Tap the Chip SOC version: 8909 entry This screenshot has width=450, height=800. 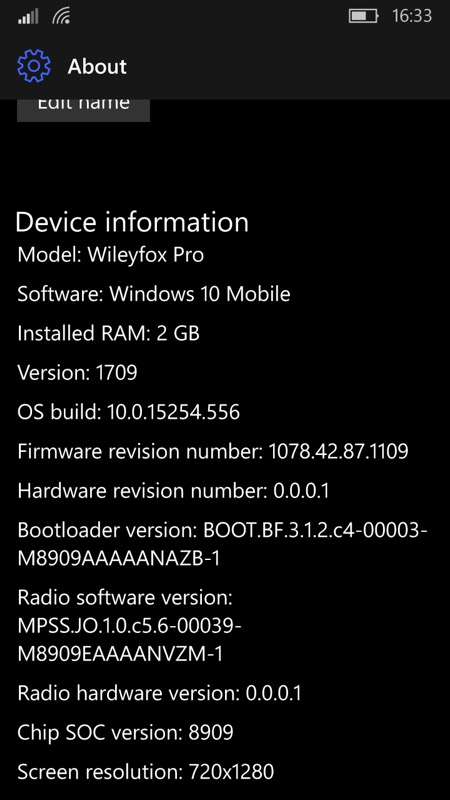125,733
